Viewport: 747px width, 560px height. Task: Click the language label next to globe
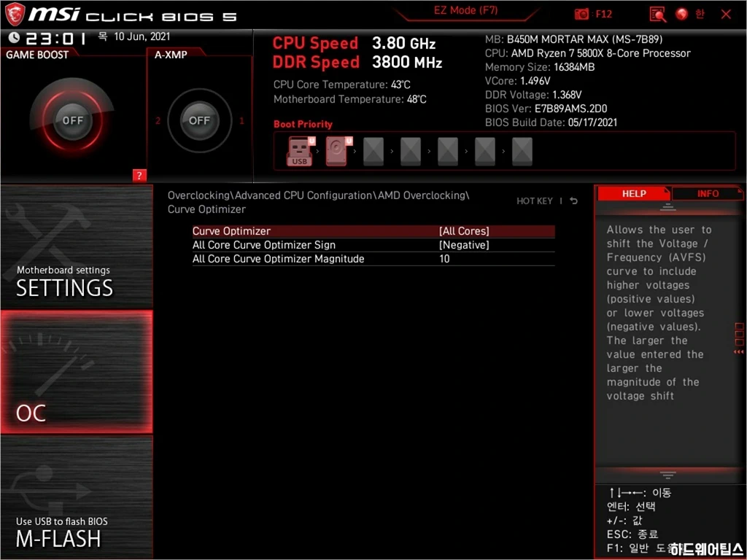click(x=700, y=15)
